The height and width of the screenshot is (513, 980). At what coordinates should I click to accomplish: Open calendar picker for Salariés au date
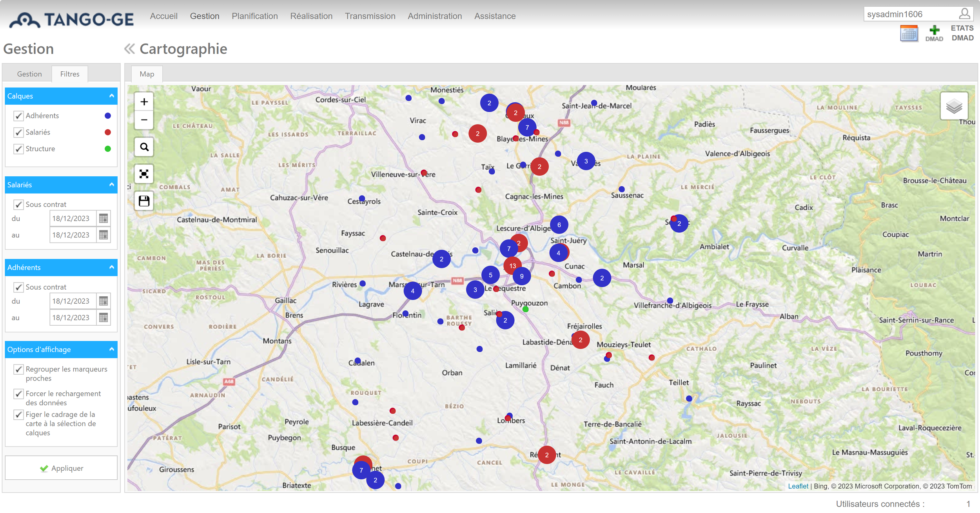coord(103,235)
